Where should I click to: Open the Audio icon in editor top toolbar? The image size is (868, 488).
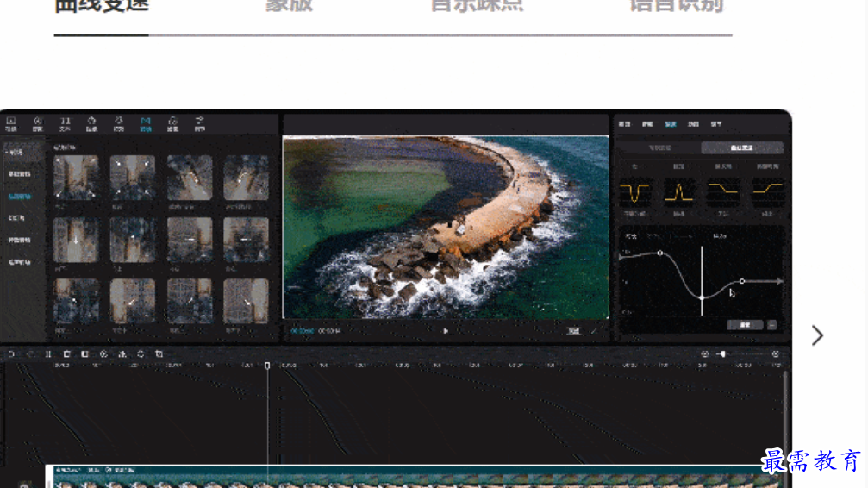(38, 123)
